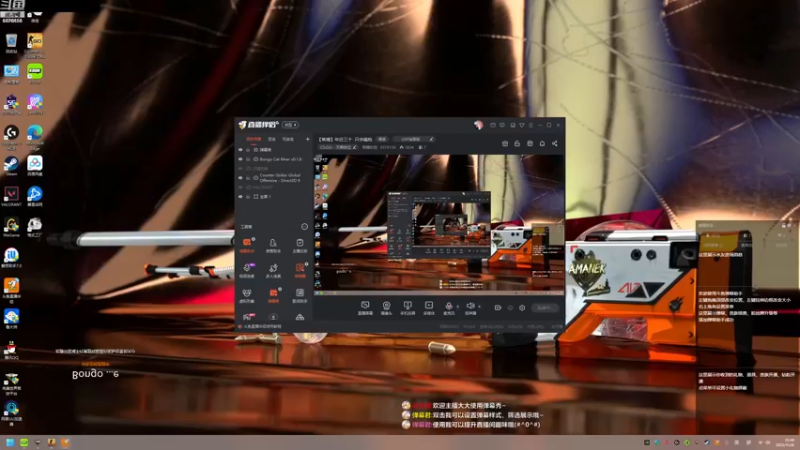
Task: Add a camera source from bottom bar
Action: click(x=386, y=308)
